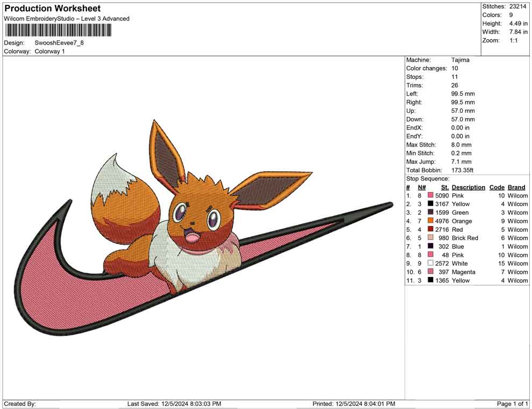The image size is (532, 409).
Task: Click the black swatch beside 3167 Yellow
Action: (x=430, y=203)
